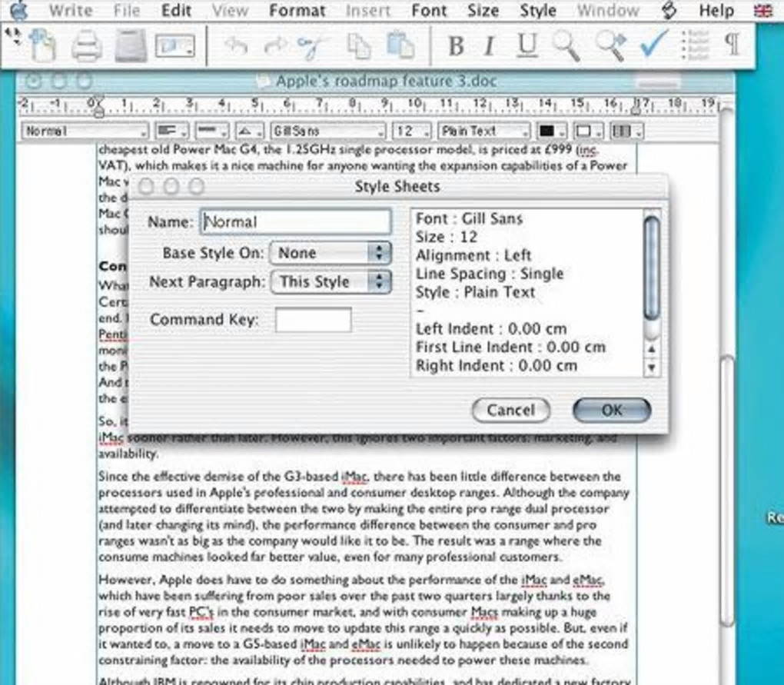
Task: Click 'Font : Gill Sans' in attributes list
Action: pos(469,218)
